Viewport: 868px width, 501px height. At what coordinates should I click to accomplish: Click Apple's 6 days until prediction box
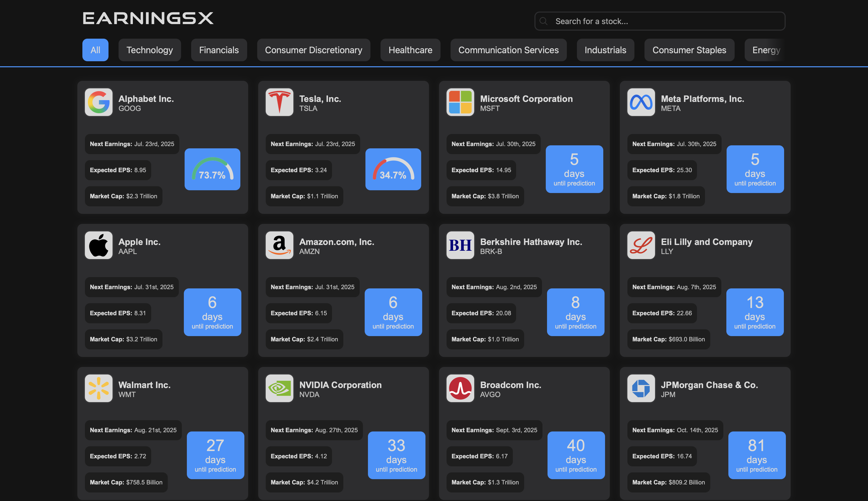point(212,312)
